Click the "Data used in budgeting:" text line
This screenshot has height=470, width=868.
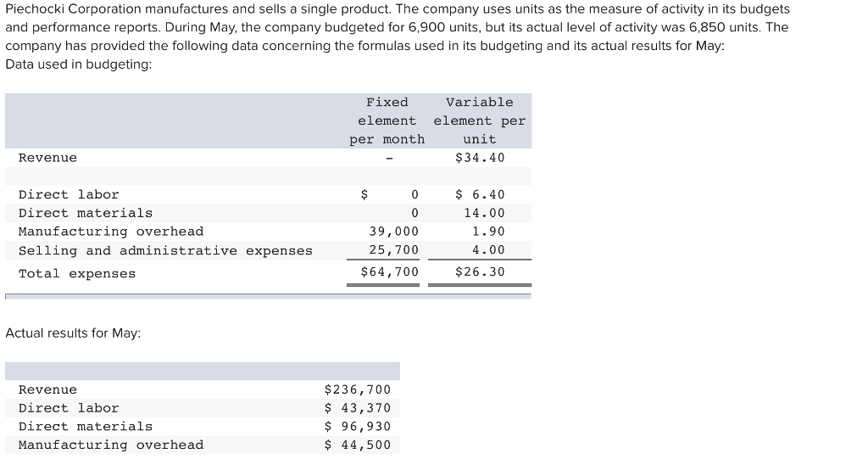(79, 64)
